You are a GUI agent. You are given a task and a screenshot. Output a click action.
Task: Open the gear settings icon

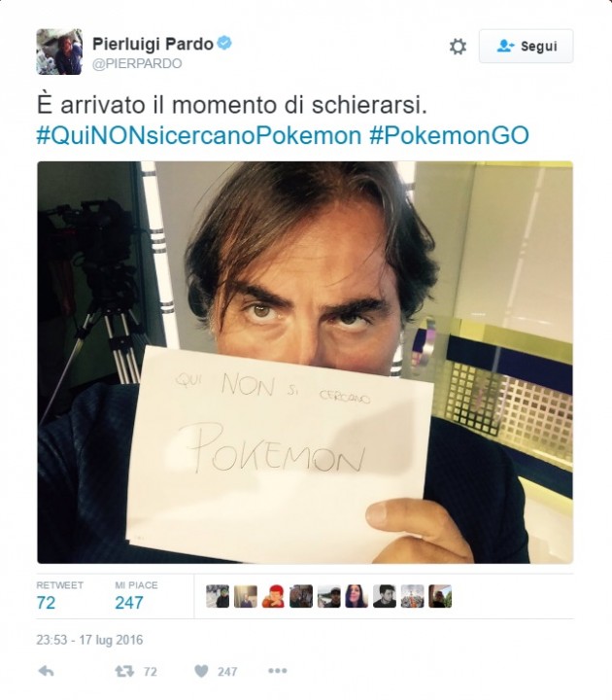pos(458,46)
